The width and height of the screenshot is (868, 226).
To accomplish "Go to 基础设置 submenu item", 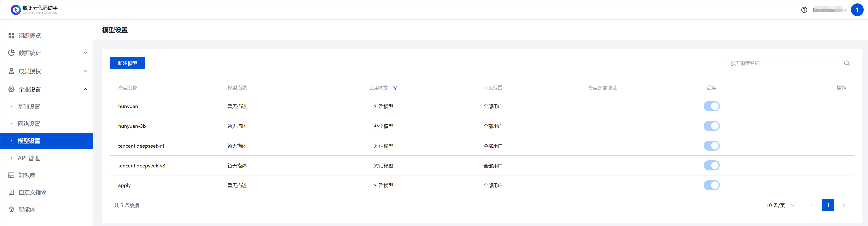I will pos(29,107).
